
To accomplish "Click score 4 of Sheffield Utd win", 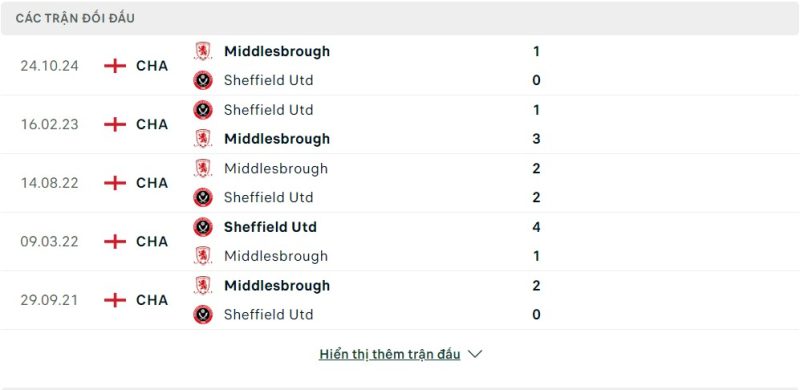I will 536,227.
